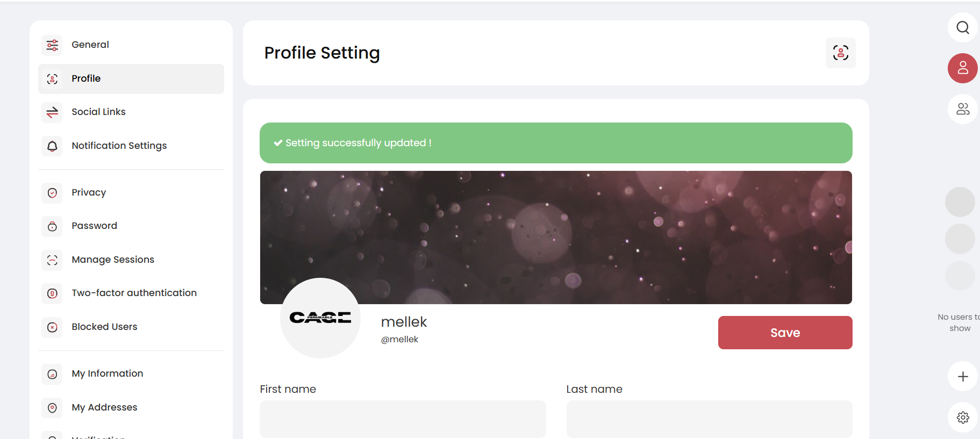Open the friends group icon
The width and height of the screenshot is (980, 439).
click(962, 109)
